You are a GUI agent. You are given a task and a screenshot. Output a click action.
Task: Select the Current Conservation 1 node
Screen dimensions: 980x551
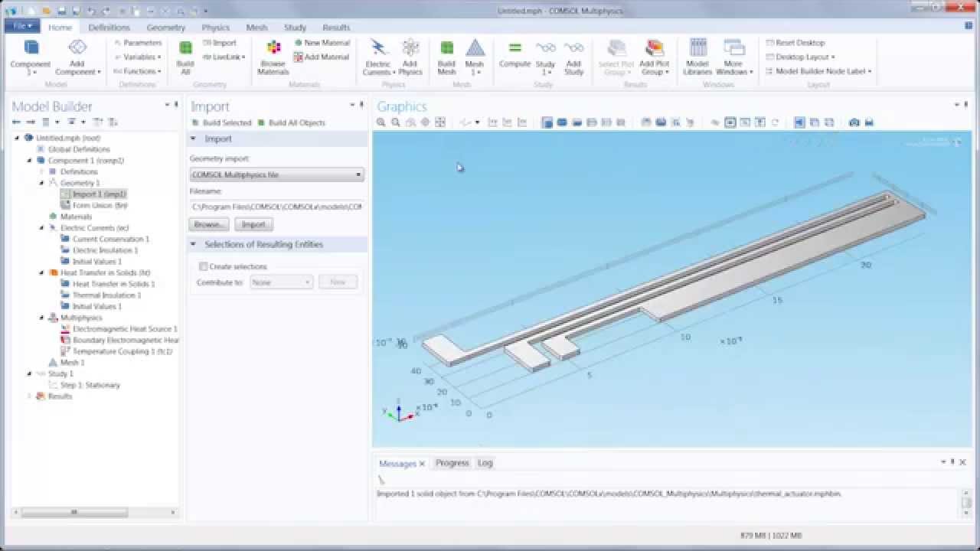(x=105, y=239)
